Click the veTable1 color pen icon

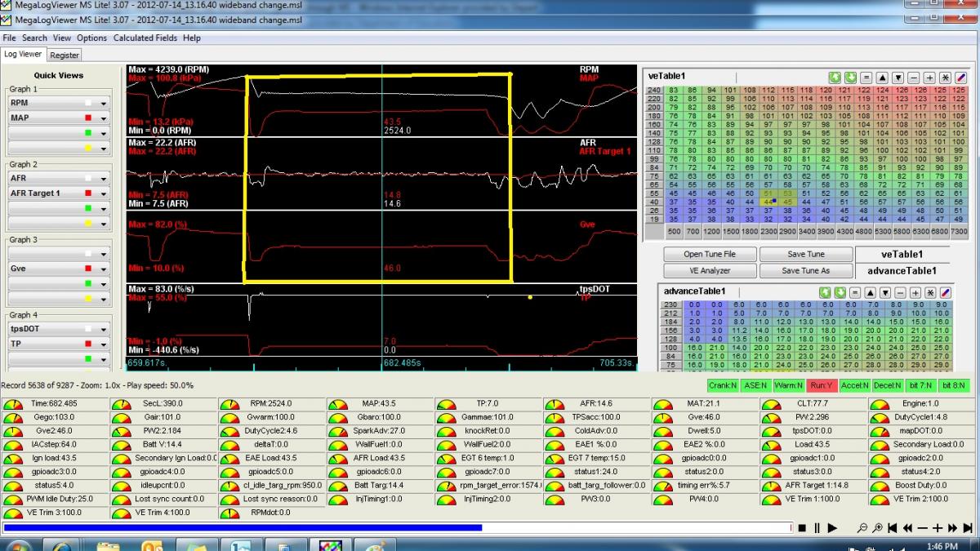tap(960, 77)
